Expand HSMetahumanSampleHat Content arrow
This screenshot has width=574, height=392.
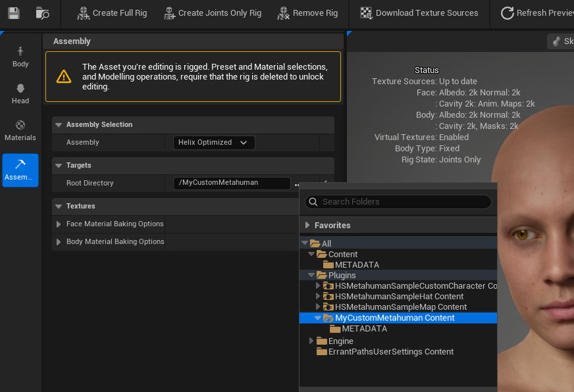pyautogui.click(x=318, y=296)
